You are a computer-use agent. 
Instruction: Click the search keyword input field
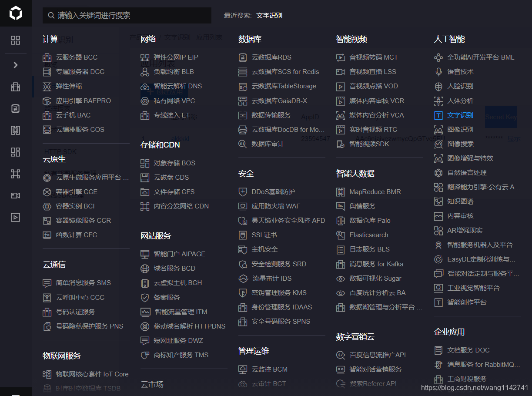pos(127,15)
